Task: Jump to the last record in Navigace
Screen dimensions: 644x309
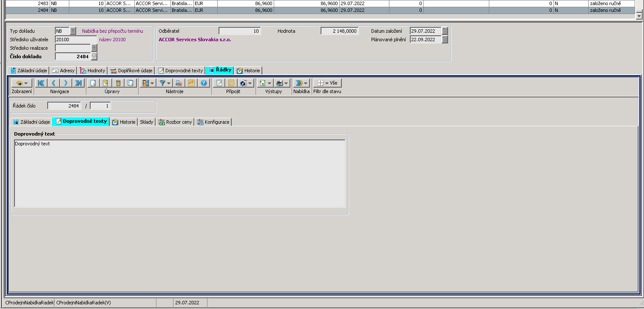Action: [x=78, y=83]
